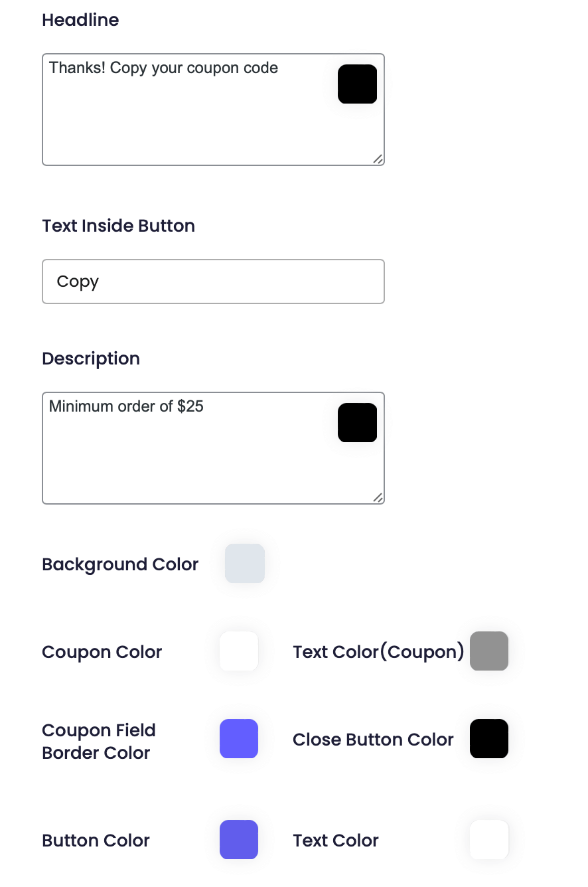Click the Close Button Color label
588x887 pixels.
point(373,740)
